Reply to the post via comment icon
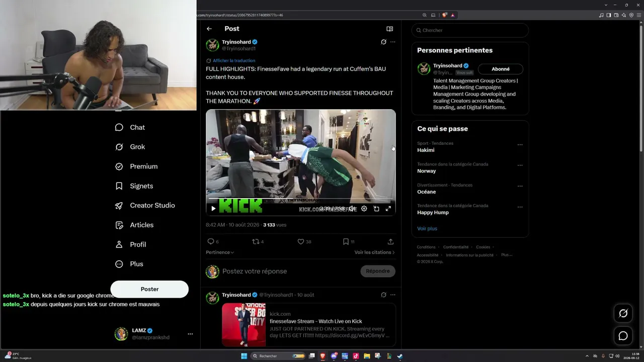 coord(211,241)
